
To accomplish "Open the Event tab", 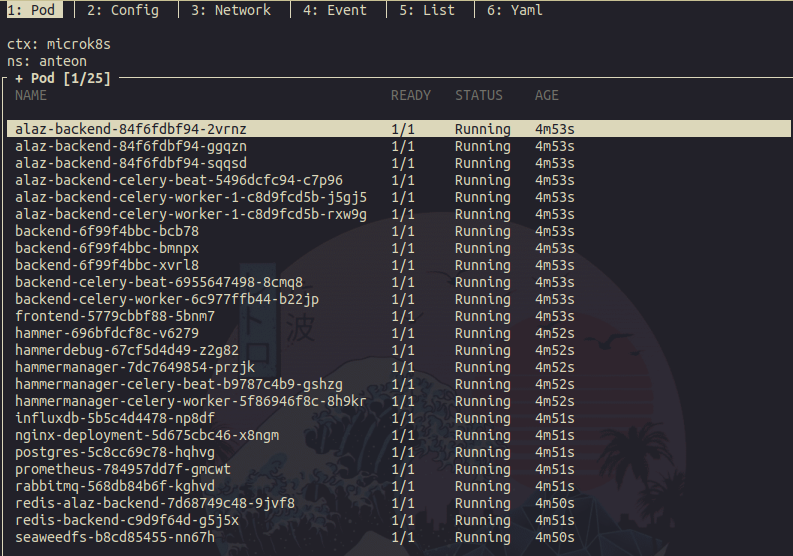I will pyautogui.click(x=334, y=10).
